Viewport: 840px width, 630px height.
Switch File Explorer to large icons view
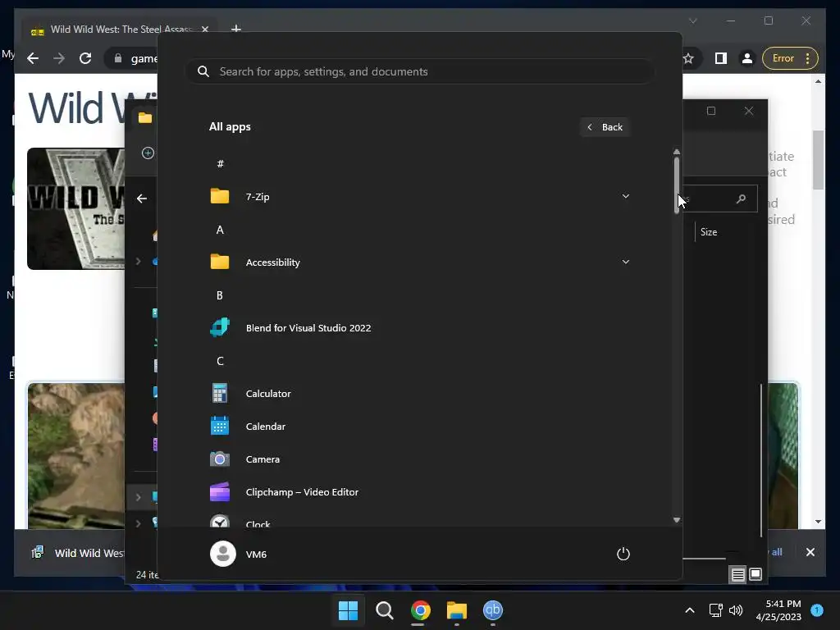756,574
